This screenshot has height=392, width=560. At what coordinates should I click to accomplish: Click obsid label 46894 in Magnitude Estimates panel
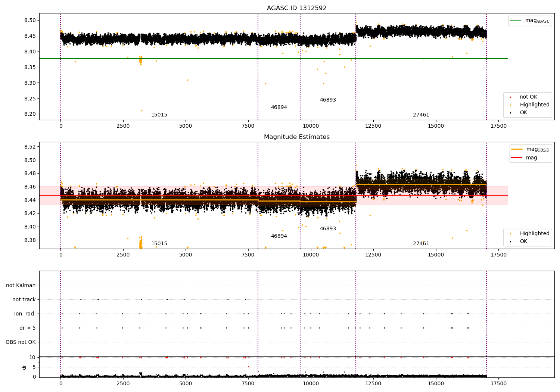(279, 236)
